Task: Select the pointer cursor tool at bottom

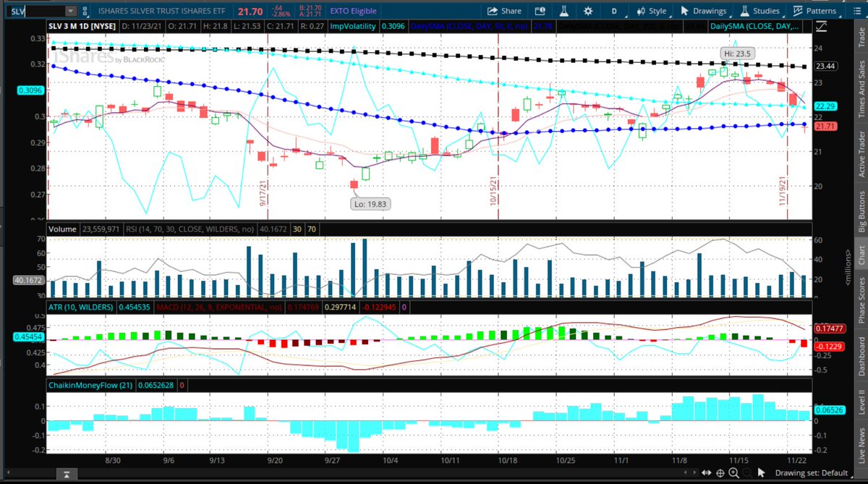Action: pos(761,473)
